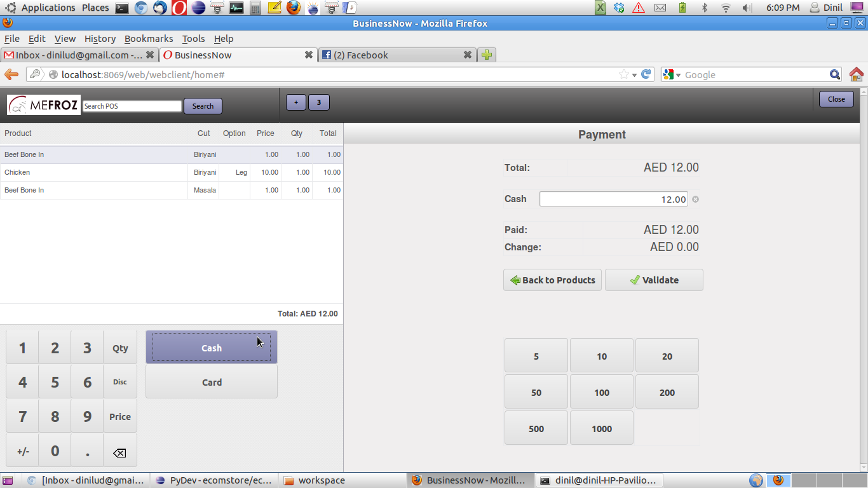Click the search magnifier icon in Google box
Screen dimensions: 868x488
(835, 75)
